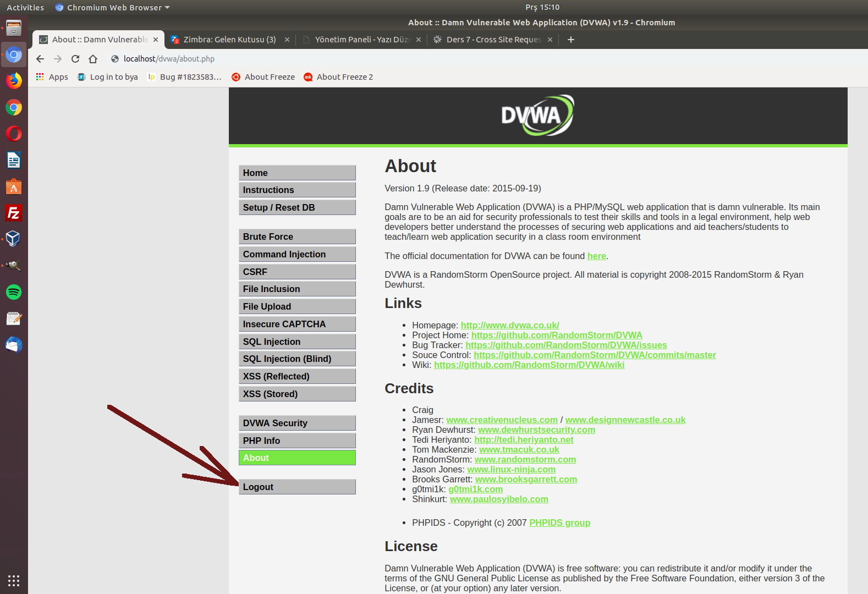Launch Firefox from the dock

[x=14, y=81]
